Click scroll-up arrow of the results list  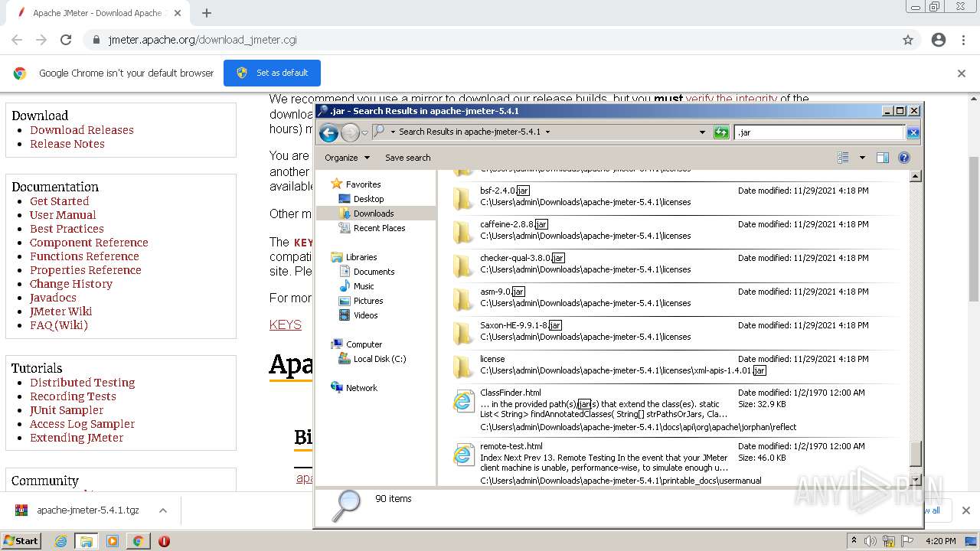coord(915,176)
